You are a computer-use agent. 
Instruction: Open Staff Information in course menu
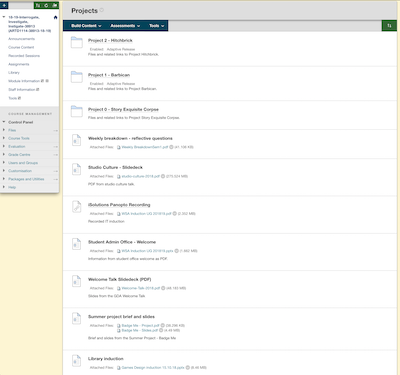(x=22, y=90)
